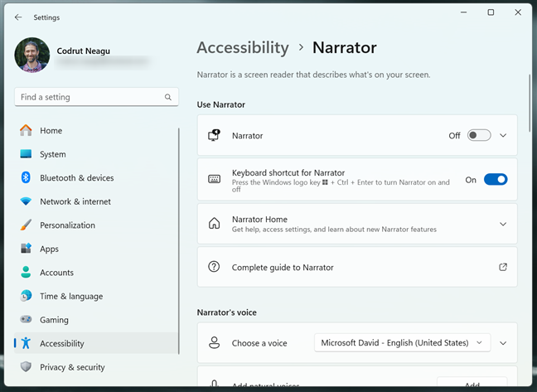Minimize the Settings window
Image resolution: width=537 pixels, height=392 pixels.
(463, 12)
